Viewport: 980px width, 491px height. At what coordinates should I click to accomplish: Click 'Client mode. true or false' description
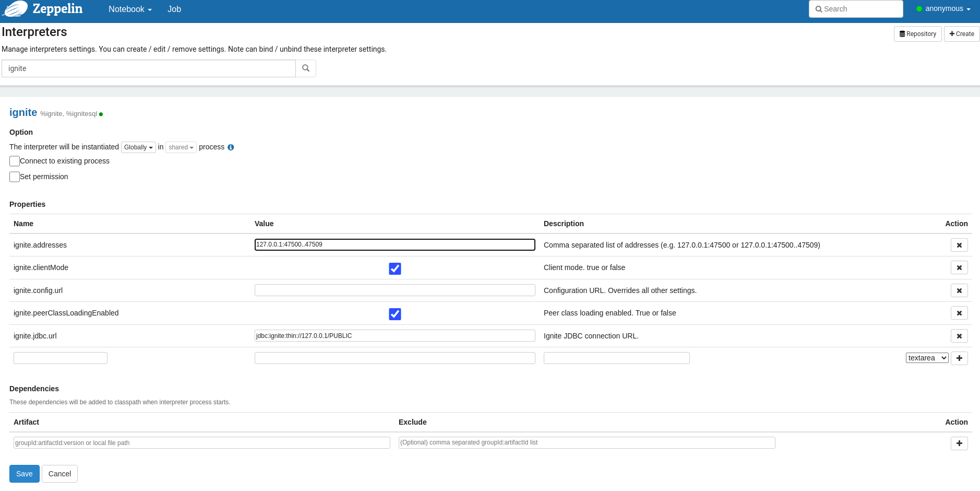tap(584, 267)
